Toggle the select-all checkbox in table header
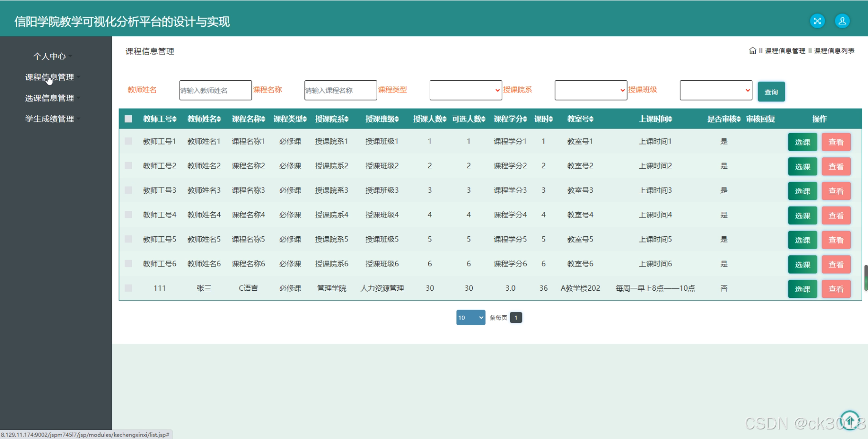The width and height of the screenshot is (868, 439). (128, 119)
